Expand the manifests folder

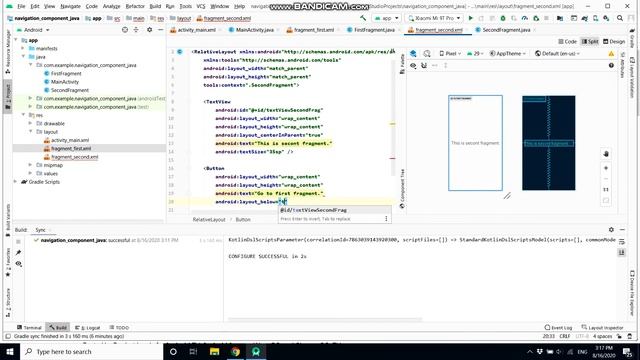point(23,48)
